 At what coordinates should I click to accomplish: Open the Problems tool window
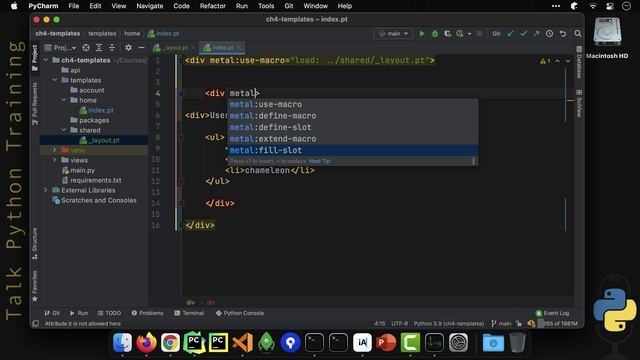tap(147, 313)
